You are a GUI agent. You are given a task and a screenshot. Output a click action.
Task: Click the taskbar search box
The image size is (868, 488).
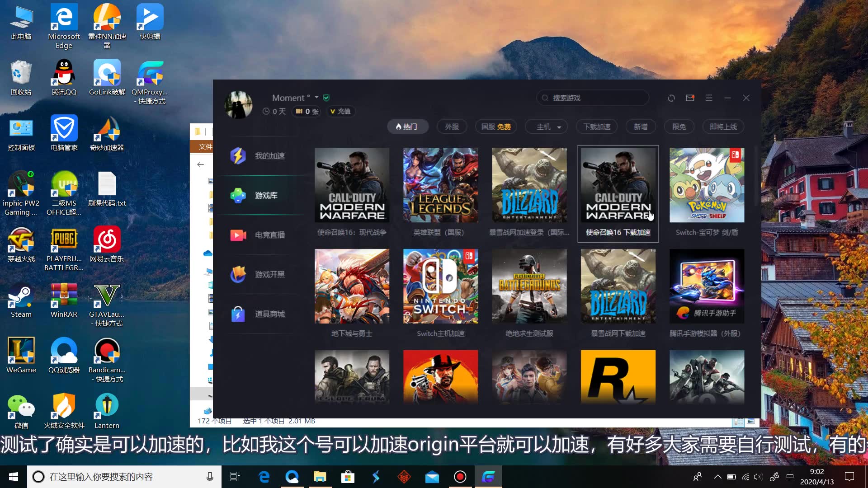tap(124, 477)
